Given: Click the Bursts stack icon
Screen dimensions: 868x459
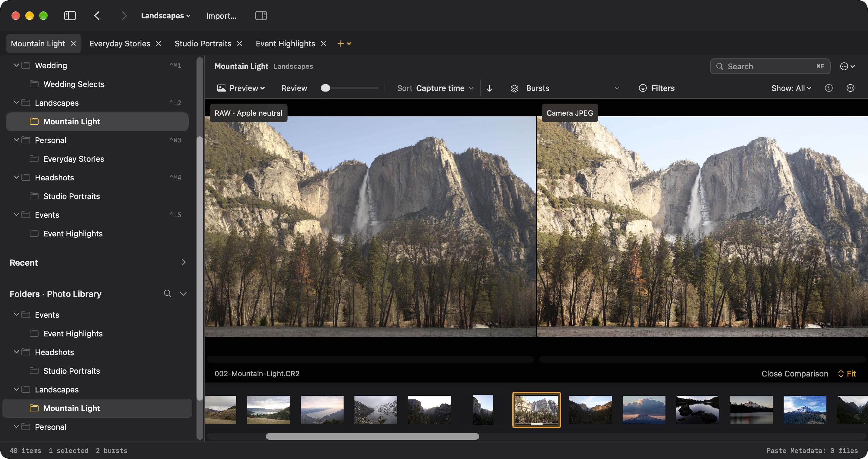Looking at the screenshot, I should [x=514, y=88].
